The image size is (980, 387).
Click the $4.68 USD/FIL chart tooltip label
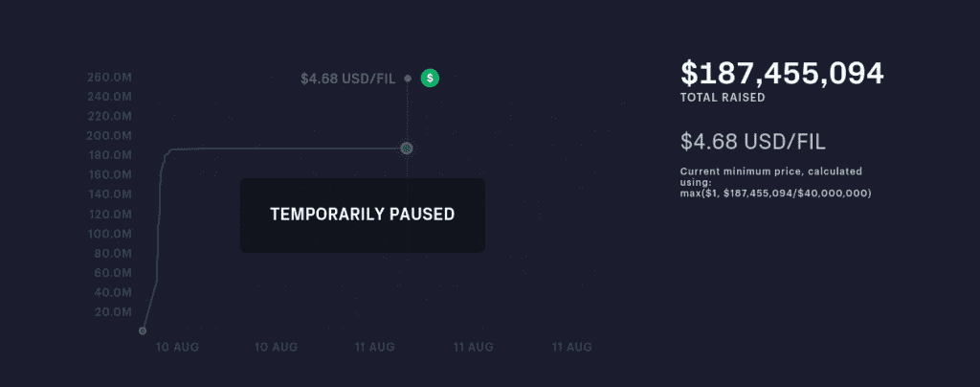click(348, 79)
